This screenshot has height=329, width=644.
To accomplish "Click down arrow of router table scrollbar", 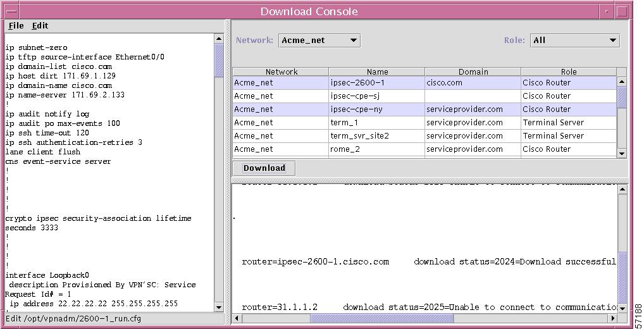I will [x=622, y=153].
